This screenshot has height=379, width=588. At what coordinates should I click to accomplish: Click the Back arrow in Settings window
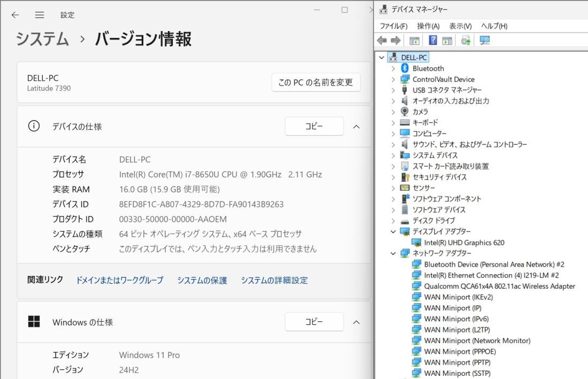coord(14,15)
